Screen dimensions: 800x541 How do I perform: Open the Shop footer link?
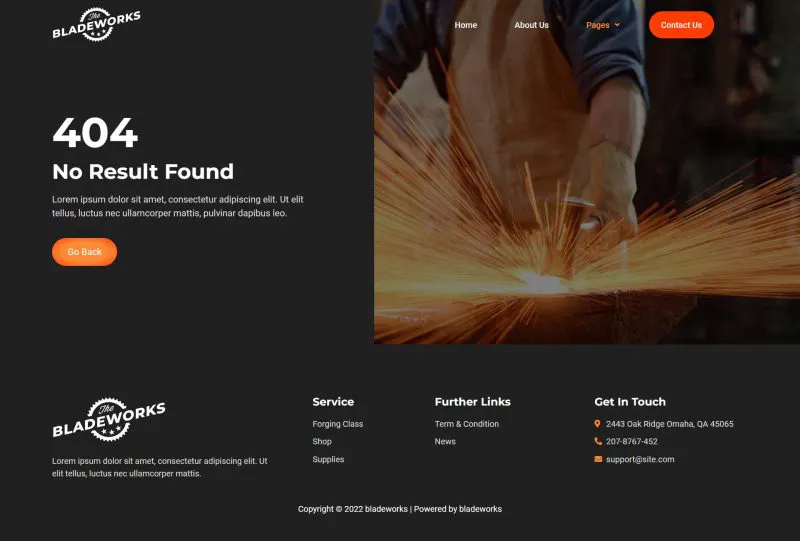(x=322, y=441)
